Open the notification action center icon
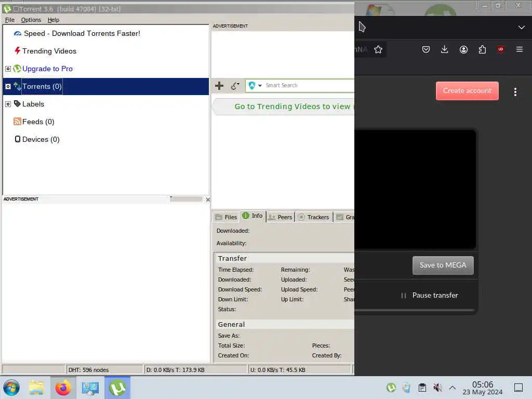Viewport: 532px width, 399px height. 518,388
